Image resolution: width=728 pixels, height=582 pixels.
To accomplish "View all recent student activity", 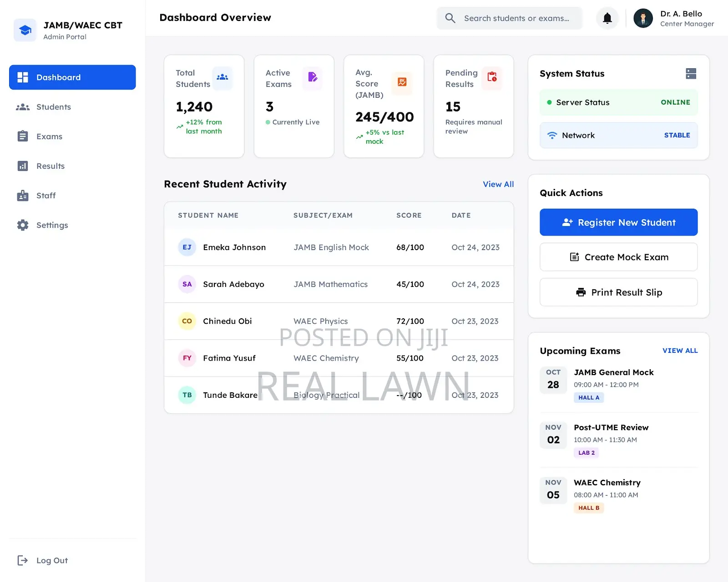I will pyautogui.click(x=498, y=184).
